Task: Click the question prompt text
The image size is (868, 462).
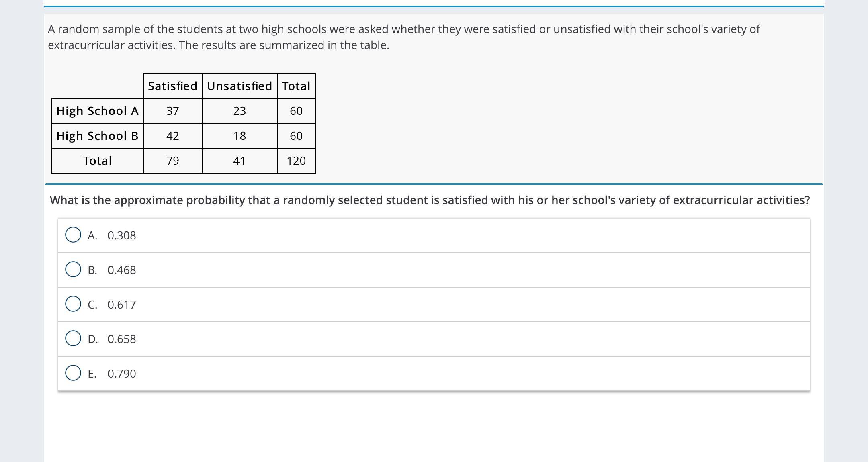Action: click(430, 200)
